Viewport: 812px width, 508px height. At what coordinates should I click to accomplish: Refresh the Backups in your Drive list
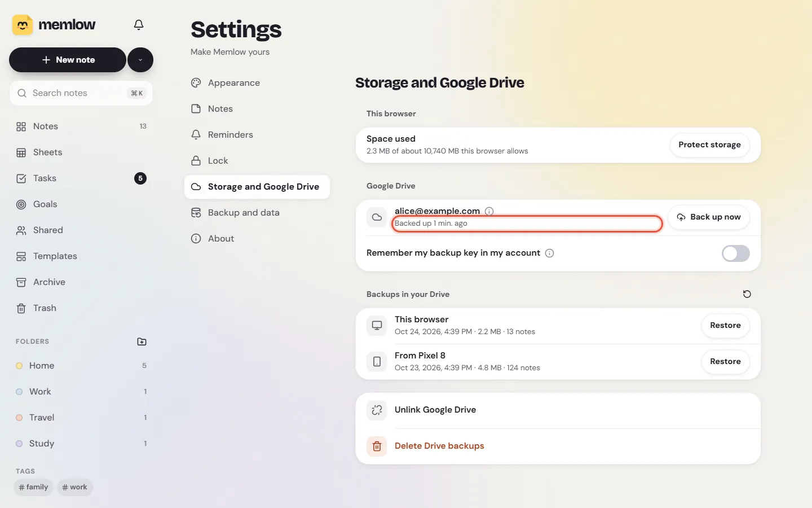(x=747, y=294)
